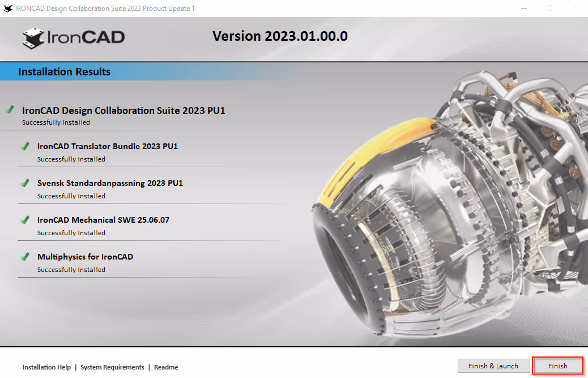588x378 pixels.
Task: Select 'Multiphysics for IronCAD' text
Action: (x=85, y=257)
